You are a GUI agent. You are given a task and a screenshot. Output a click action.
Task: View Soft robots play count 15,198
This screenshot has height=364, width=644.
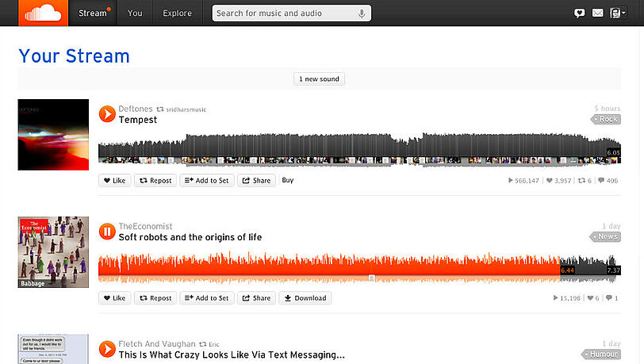(x=567, y=298)
